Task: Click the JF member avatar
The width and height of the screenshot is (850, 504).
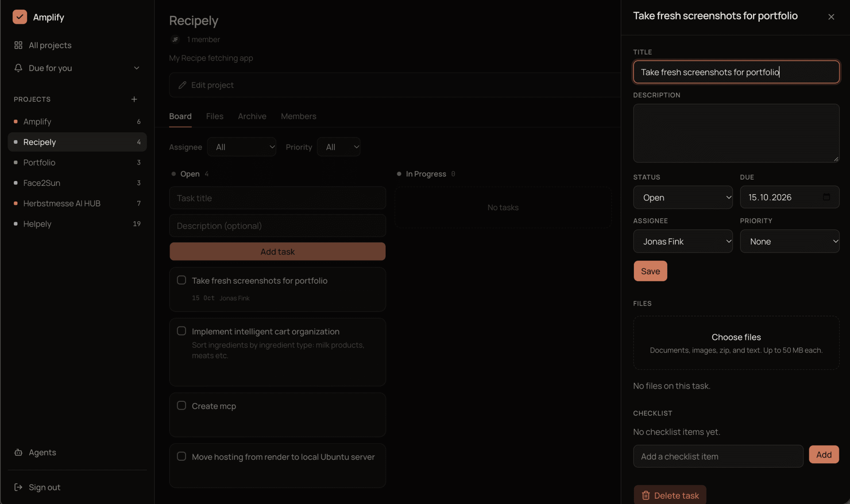Action: pyautogui.click(x=175, y=39)
